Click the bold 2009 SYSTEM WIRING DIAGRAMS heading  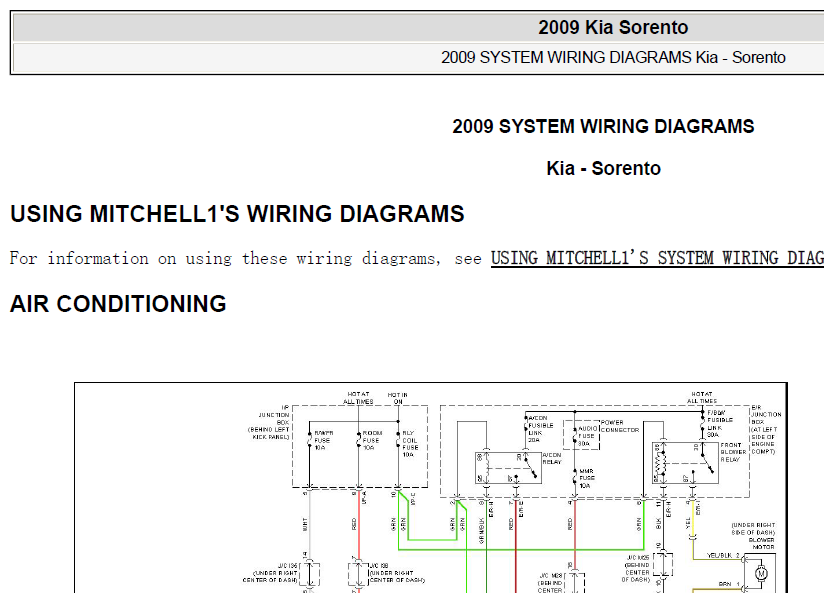coord(603,126)
